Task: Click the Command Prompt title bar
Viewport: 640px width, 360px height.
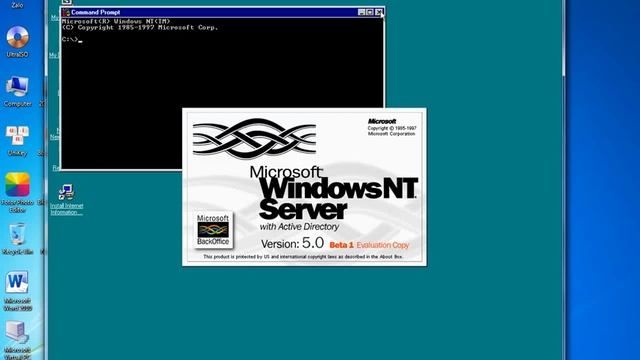Action: 222,12
